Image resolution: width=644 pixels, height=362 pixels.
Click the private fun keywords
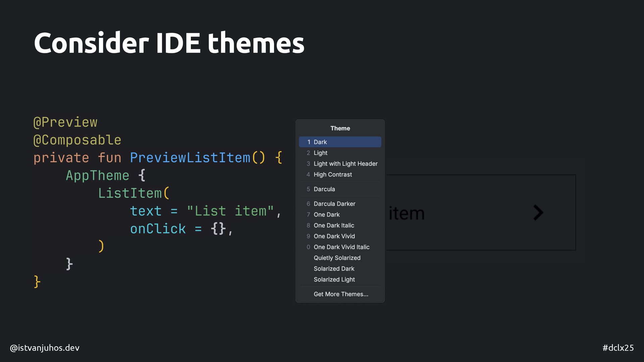coord(77,158)
